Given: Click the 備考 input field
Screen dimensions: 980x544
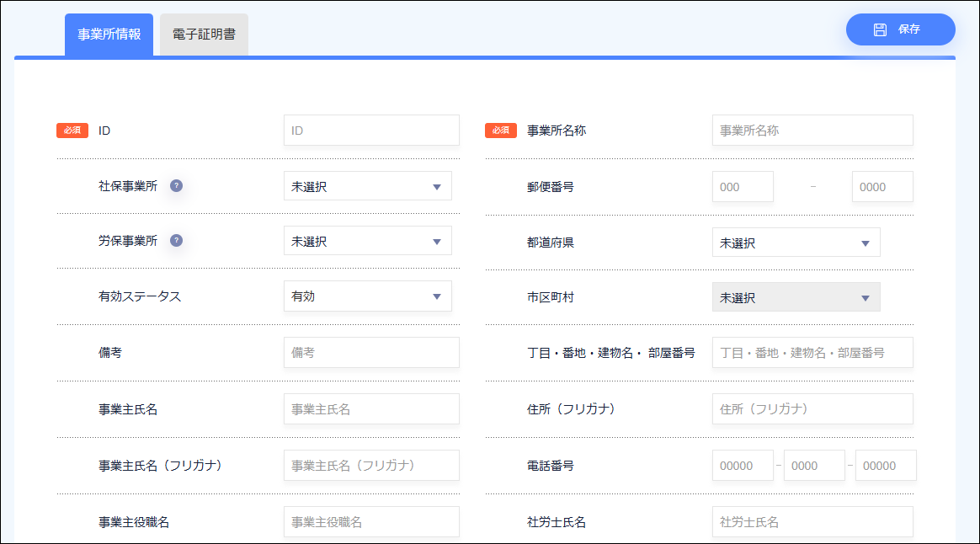Looking at the screenshot, I should tap(371, 353).
